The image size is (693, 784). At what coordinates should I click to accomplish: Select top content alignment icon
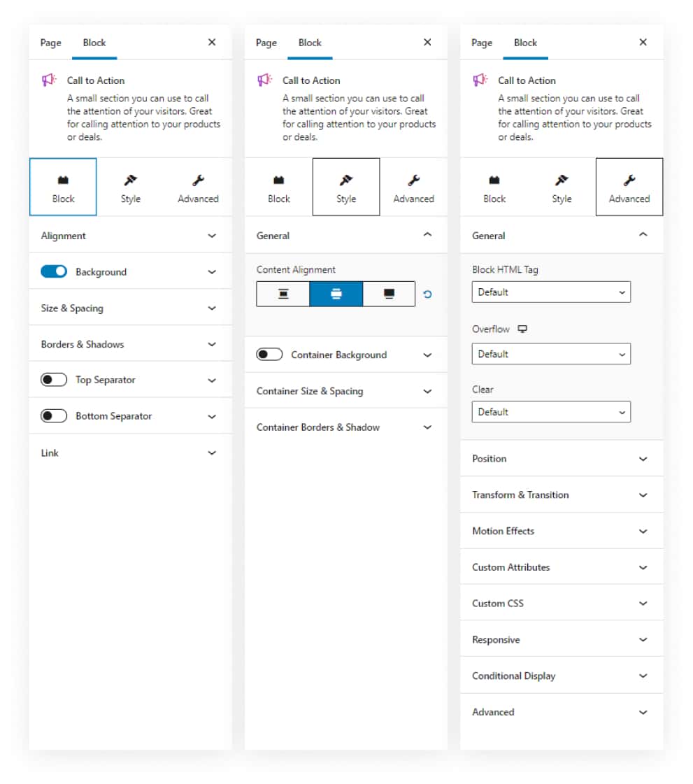[283, 294]
